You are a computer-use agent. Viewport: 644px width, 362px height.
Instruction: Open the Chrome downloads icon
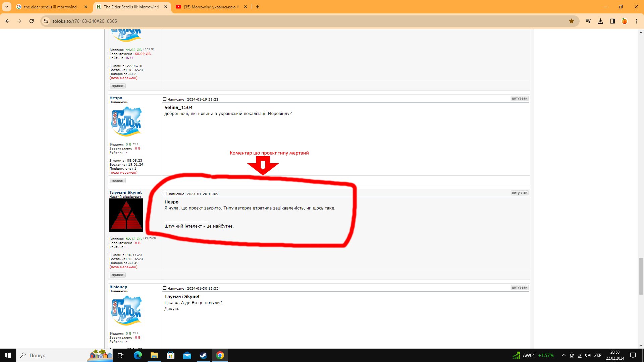click(600, 21)
